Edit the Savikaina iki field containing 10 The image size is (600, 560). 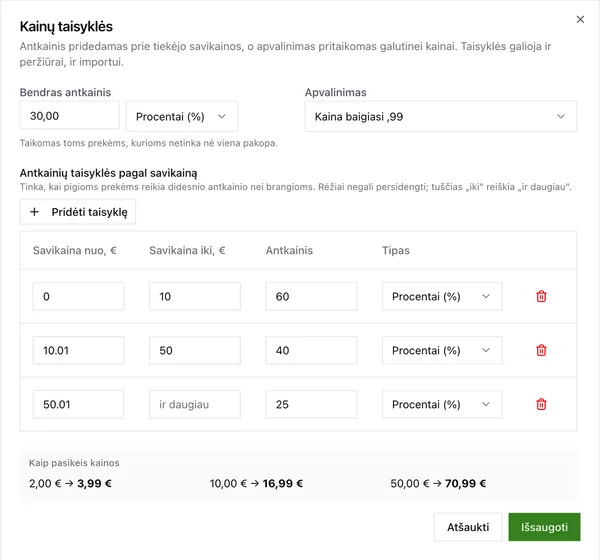tap(195, 296)
